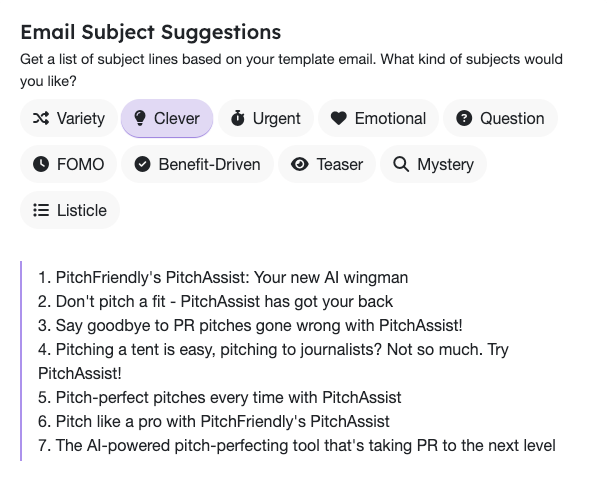This screenshot has width=607, height=486.
Task: Click the lightbulb icon on Clever
Action: (138, 118)
